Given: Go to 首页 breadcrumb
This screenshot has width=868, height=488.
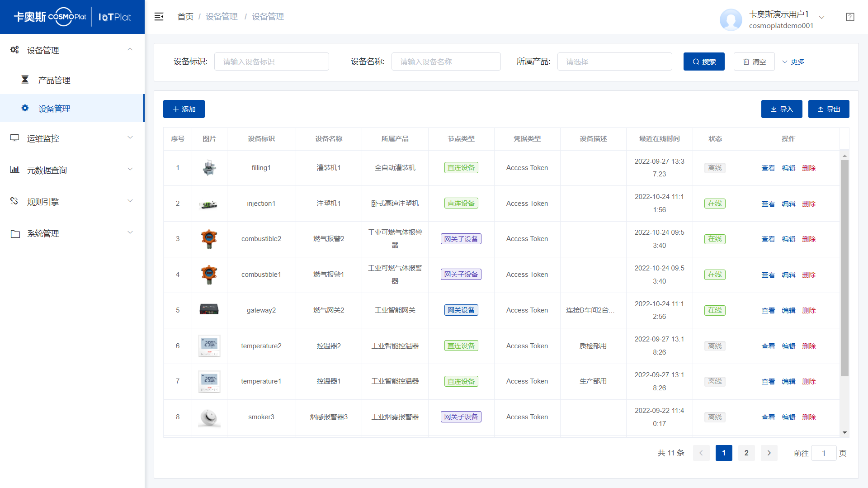Looking at the screenshot, I should (x=185, y=17).
